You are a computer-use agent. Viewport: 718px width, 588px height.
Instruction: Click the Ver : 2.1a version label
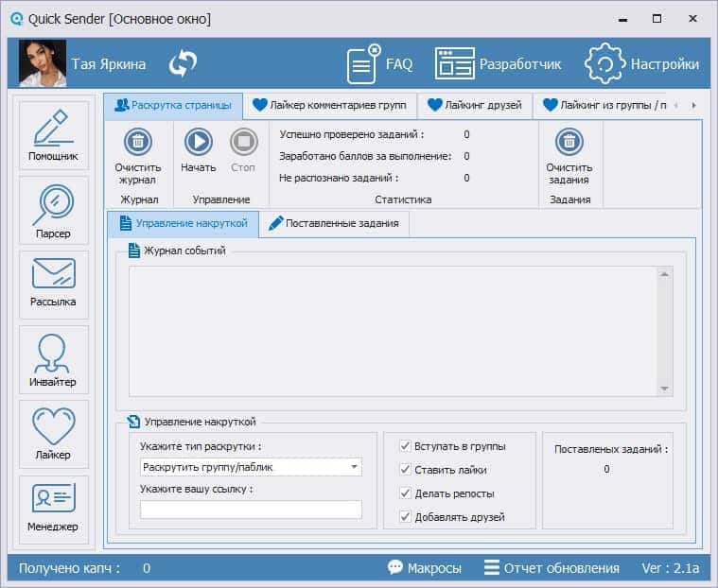pyautogui.click(x=670, y=568)
